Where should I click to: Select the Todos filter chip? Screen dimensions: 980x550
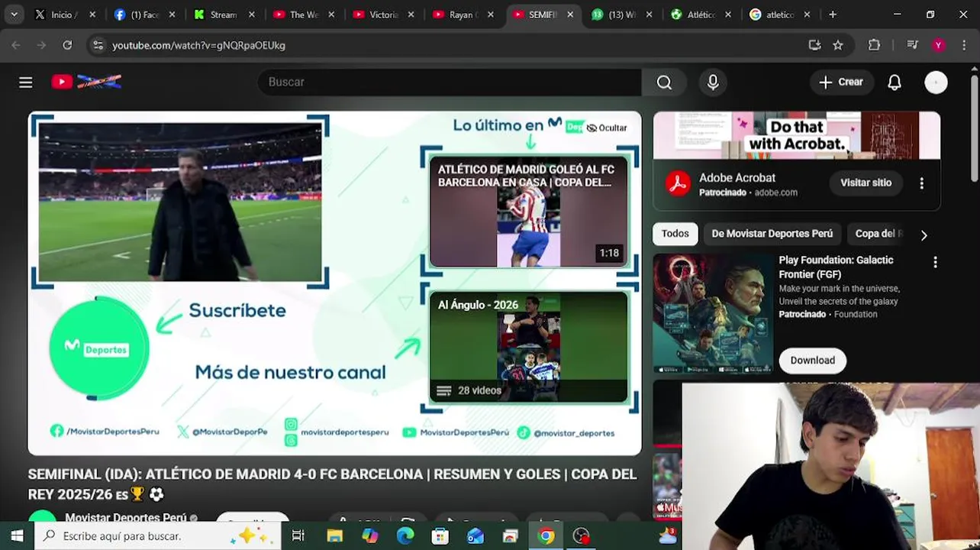click(x=675, y=234)
